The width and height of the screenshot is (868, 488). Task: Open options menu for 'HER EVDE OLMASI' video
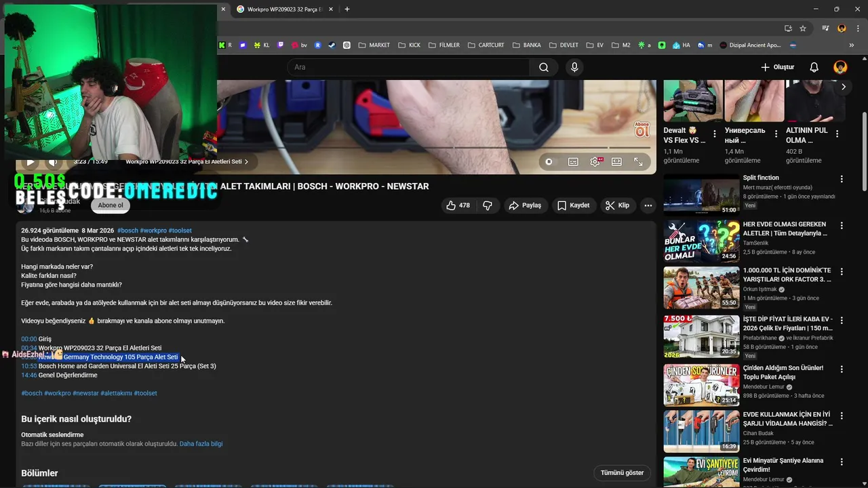842,226
